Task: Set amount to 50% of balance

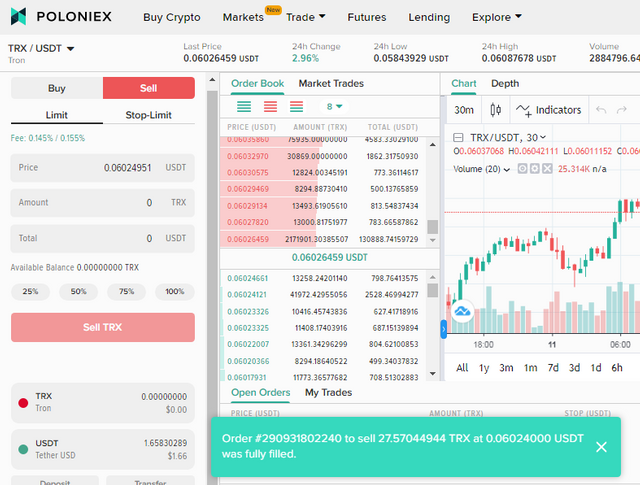Action: point(78,291)
